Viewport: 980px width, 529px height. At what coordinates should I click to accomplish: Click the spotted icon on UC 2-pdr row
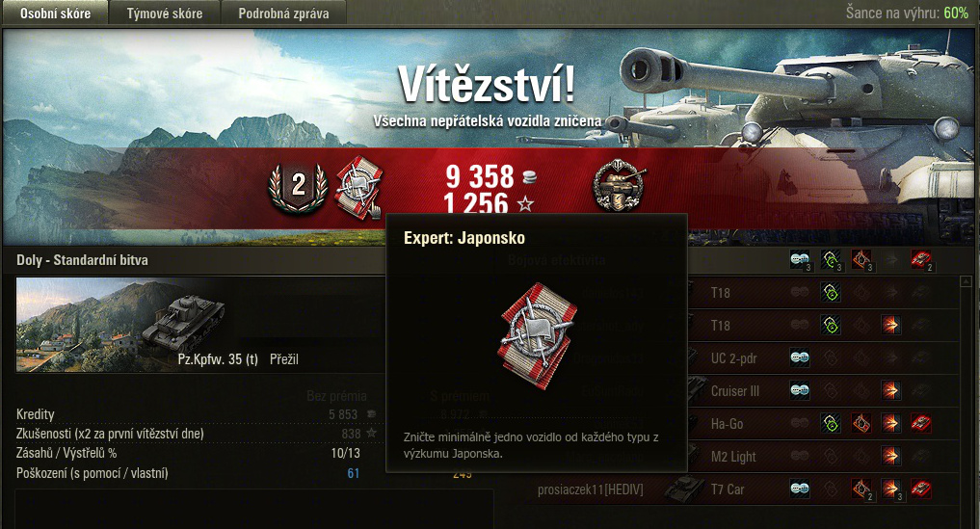(x=800, y=358)
